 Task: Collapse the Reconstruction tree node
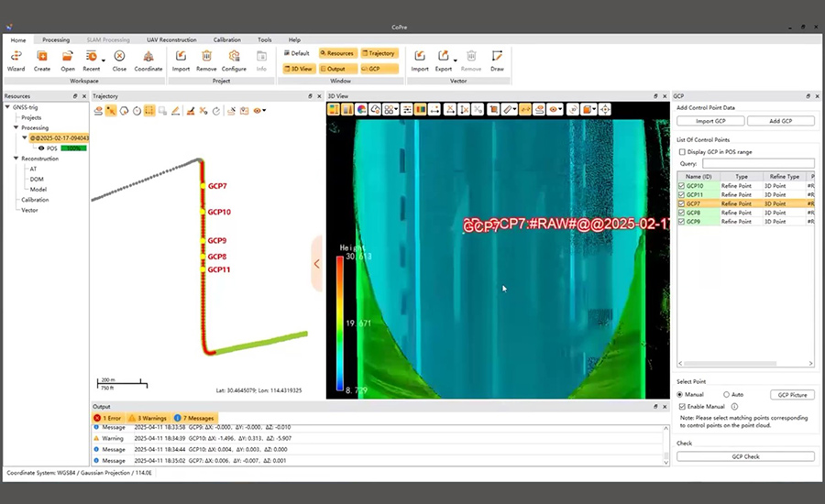[16, 159]
